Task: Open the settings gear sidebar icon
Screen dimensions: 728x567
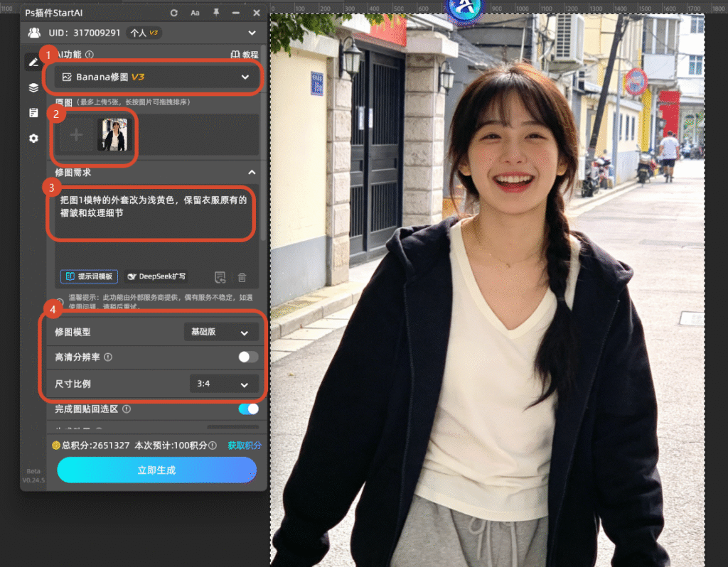Action: click(x=33, y=139)
